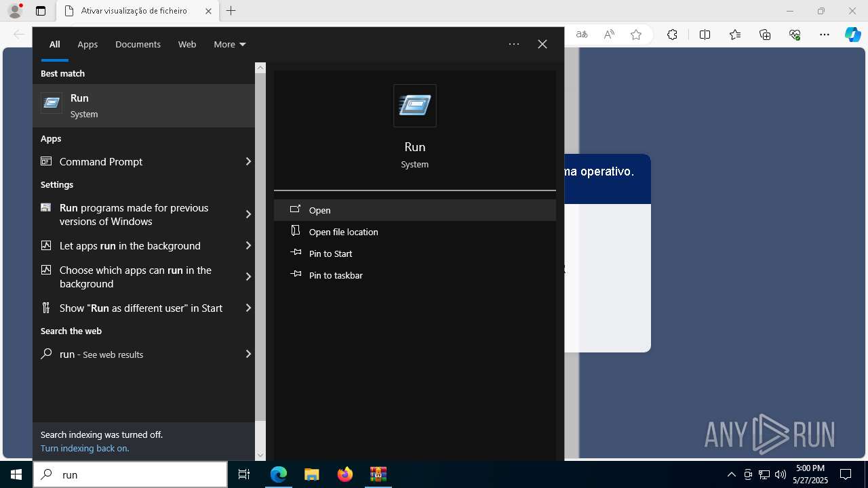Image resolution: width=868 pixels, height=488 pixels.
Task: Show hidden system tray icons
Action: [x=731, y=474]
